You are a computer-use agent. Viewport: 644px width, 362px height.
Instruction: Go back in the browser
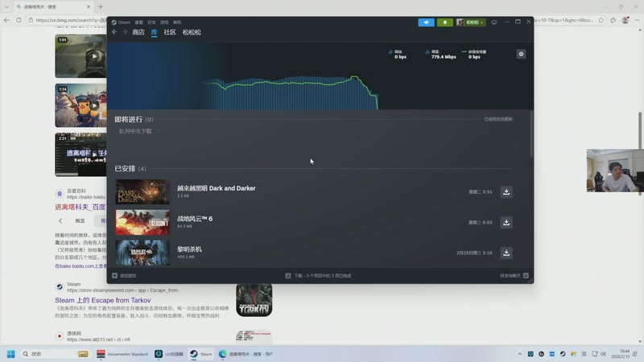point(6,19)
